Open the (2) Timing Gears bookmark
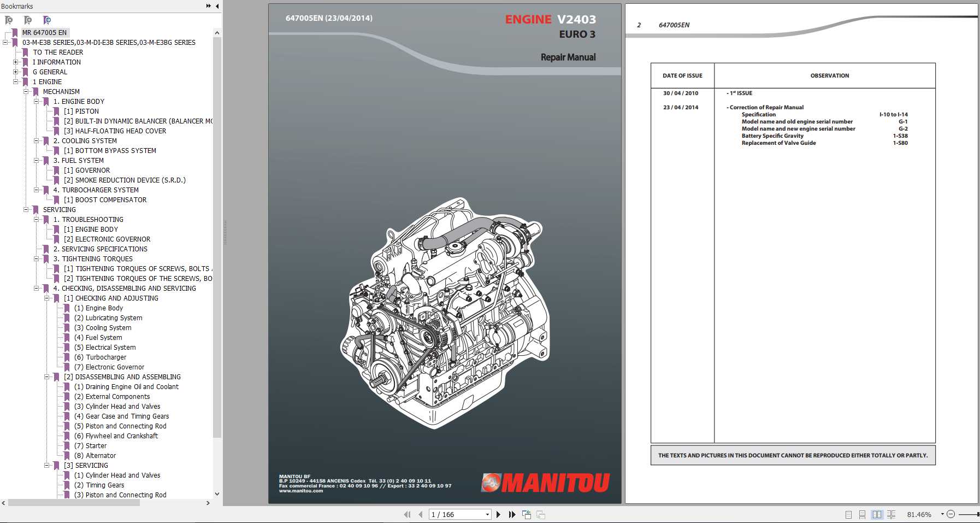This screenshot has width=980, height=523. (x=99, y=485)
